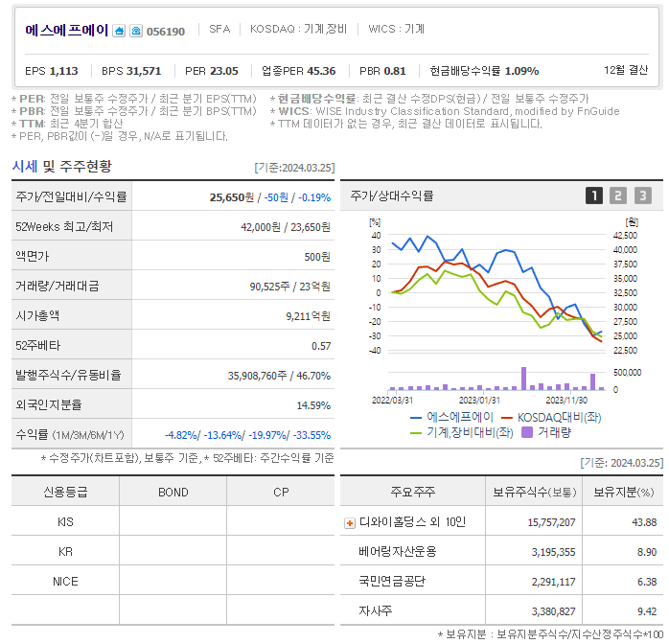Select the 시가총액 value 9,211억원

pyautogui.click(x=308, y=316)
